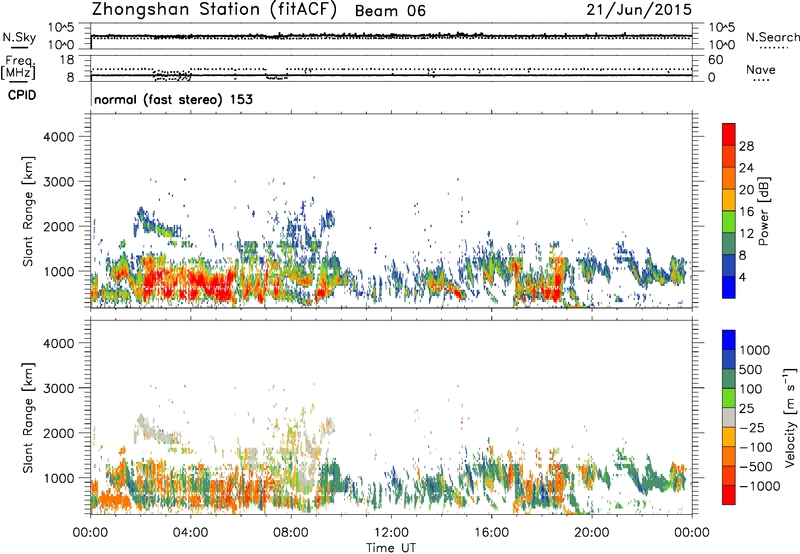Click the '2000' tick on velocity panel axis

[x=58, y=433]
